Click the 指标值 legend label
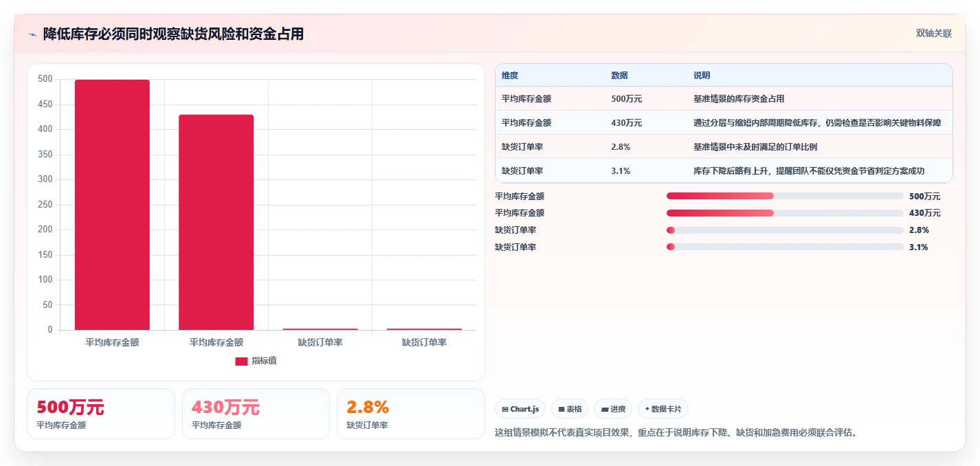The image size is (980, 466). (264, 361)
